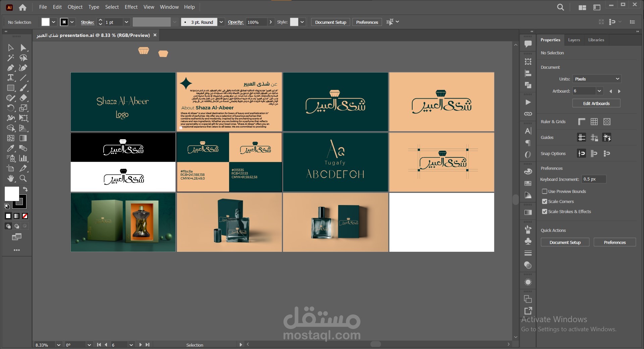Select the Scale tool
The width and height of the screenshot is (644, 349).
point(23,108)
